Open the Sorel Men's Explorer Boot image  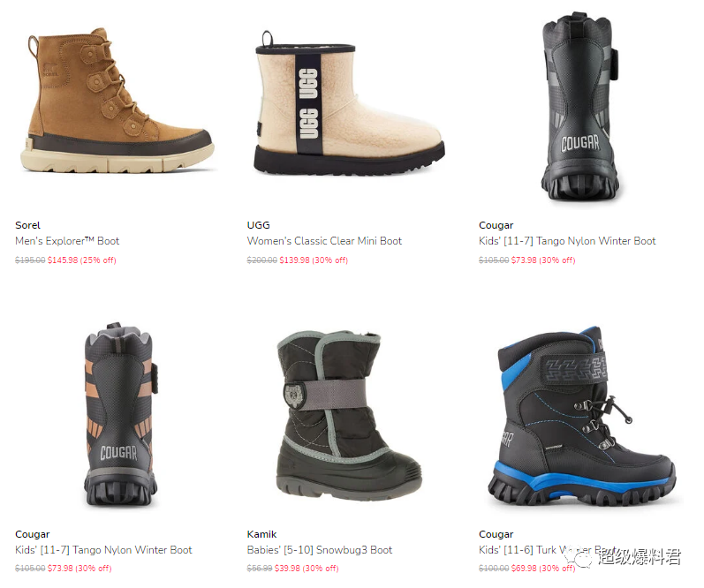(117, 101)
